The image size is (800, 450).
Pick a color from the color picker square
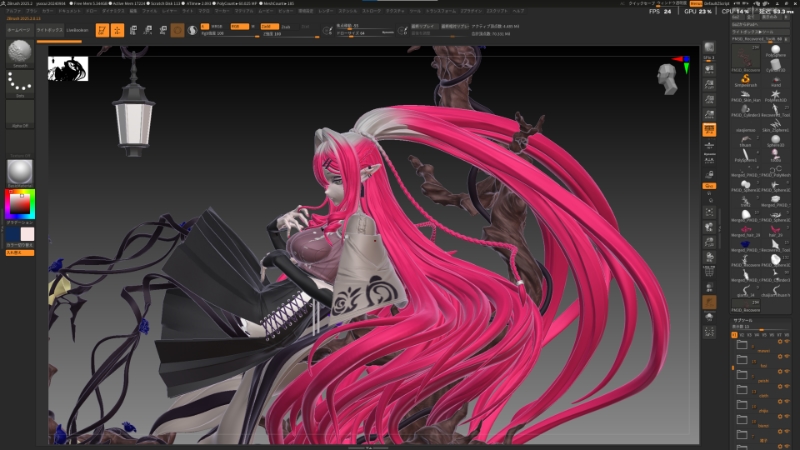tap(18, 203)
